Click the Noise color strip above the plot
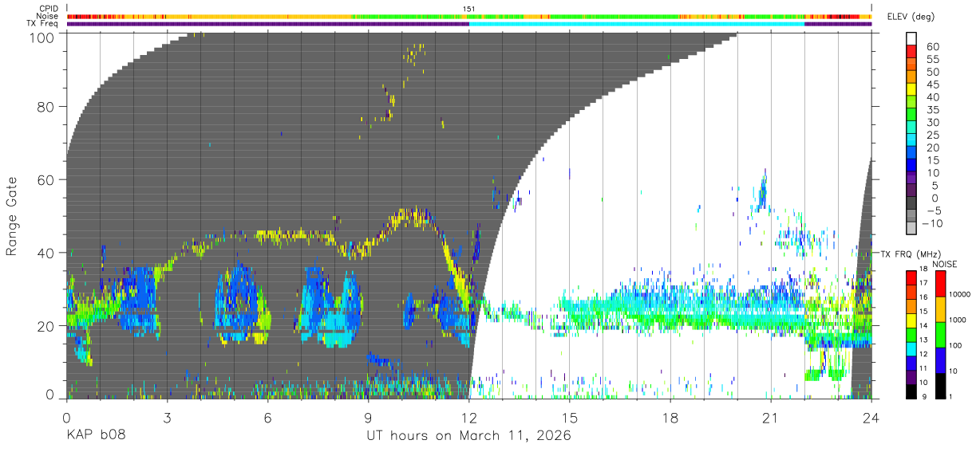 pos(469,16)
